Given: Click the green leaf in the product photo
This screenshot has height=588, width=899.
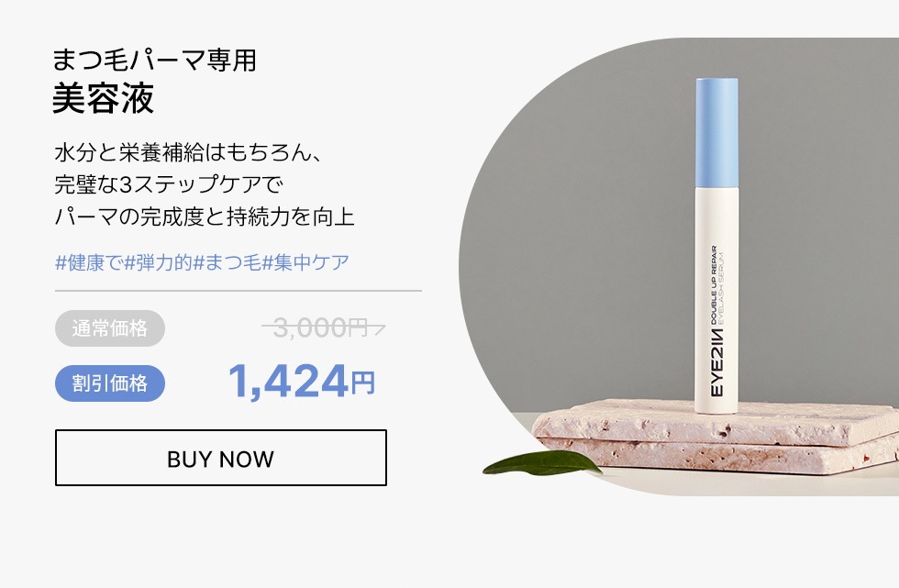Looking at the screenshot, I should coord(542,463).
